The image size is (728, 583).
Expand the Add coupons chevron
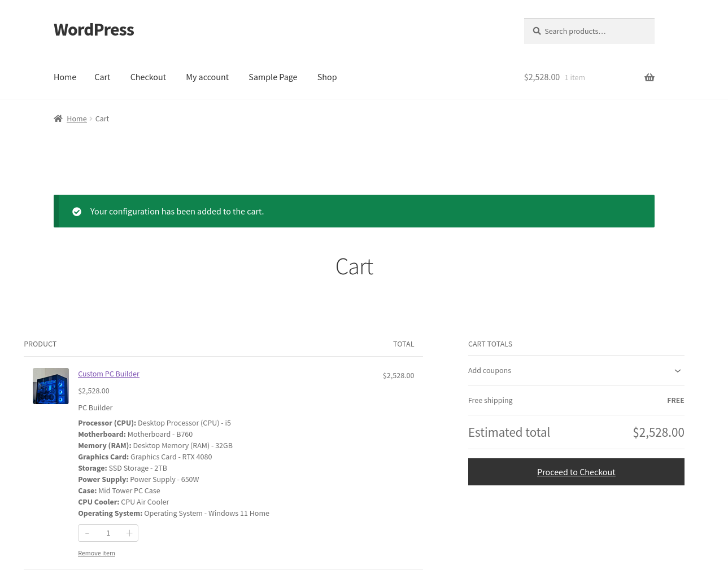[x=677, y=371]
